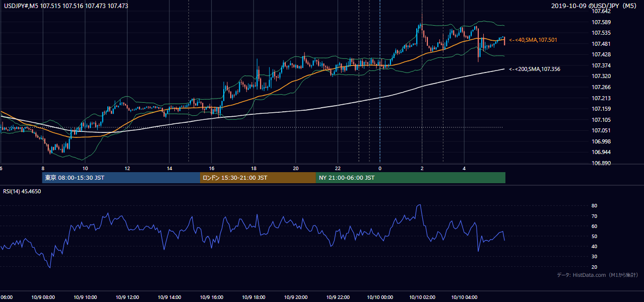Click the ロンドン 15:30-21:00 JST session bar
This screenshot has height=302, width=644.
click(258, 178)
